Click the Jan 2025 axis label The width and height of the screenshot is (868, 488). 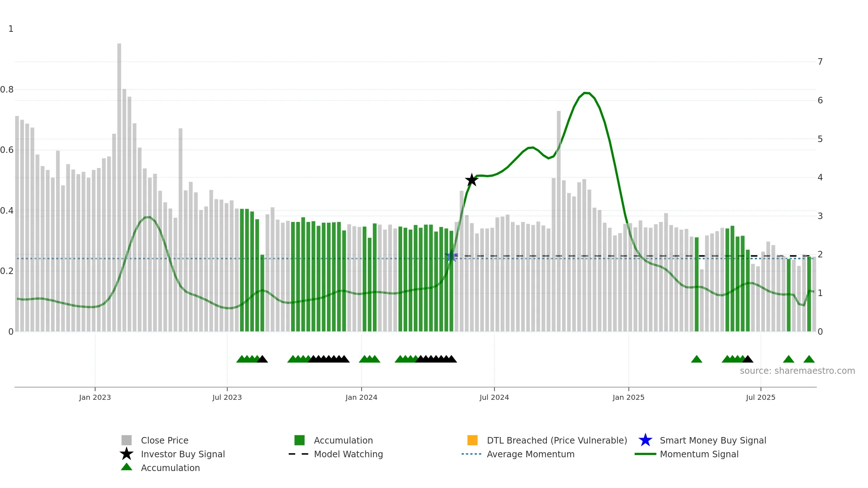(x=629, y=397)
